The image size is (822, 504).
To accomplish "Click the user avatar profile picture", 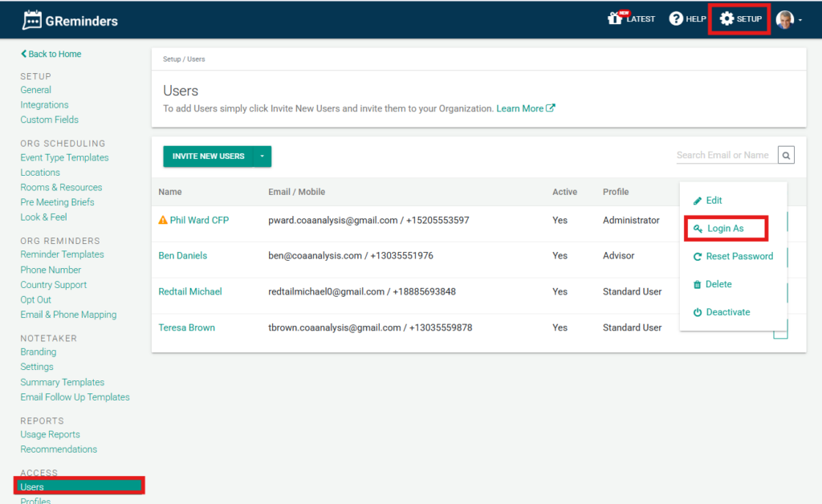I will (x=784, y=19).
